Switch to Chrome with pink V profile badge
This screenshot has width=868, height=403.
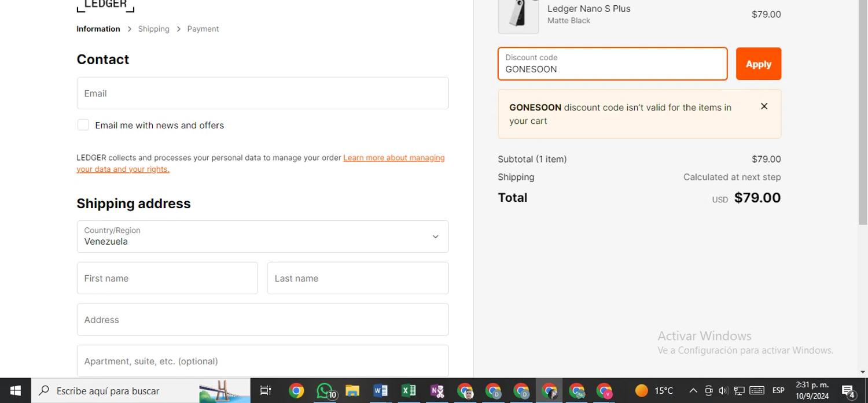click(x=604, y=391)
